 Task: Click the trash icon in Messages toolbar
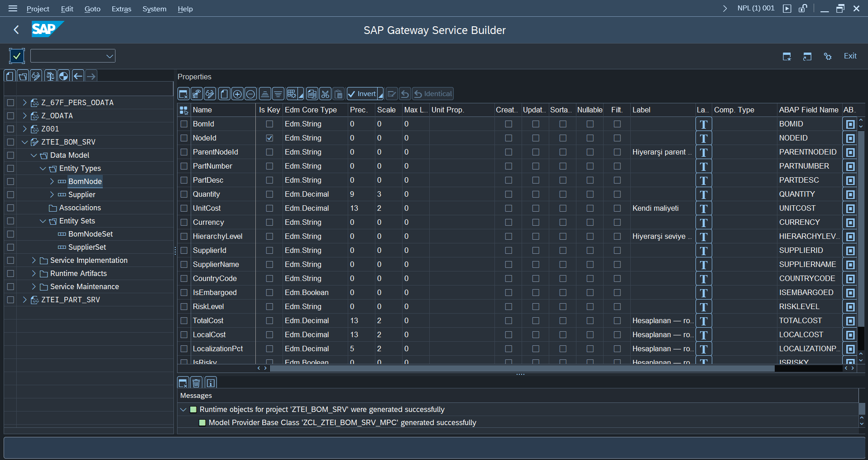196,383
